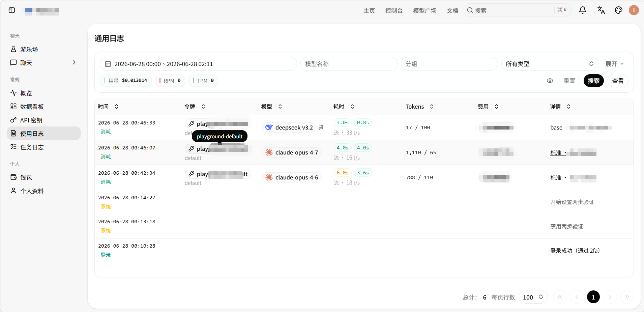Open 聊天 in sidebar
Image resolution: width=644 pixels, height=312 pixels.
tap(44, 63)
